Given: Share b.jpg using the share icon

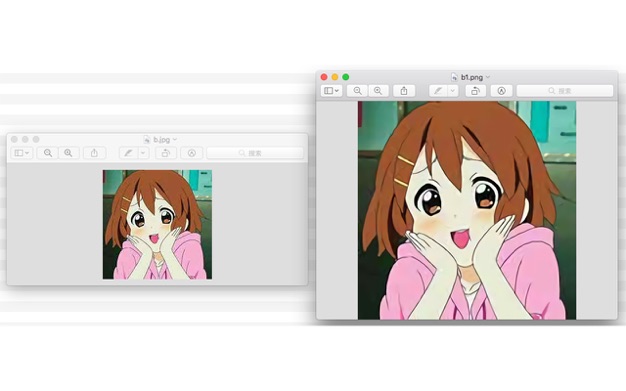Looking at the screenshot, I should click(94, 153).
